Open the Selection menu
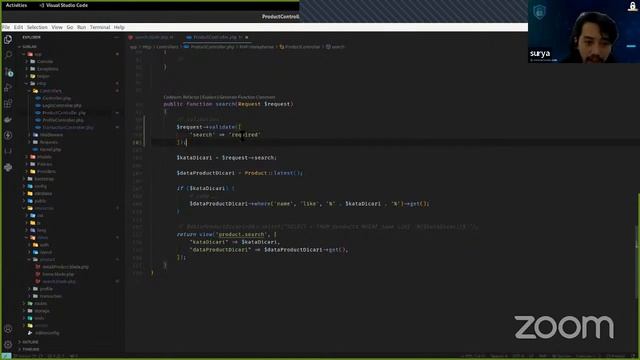The height and width of the screenshot is (360, 640). click(x=37, y=27)
